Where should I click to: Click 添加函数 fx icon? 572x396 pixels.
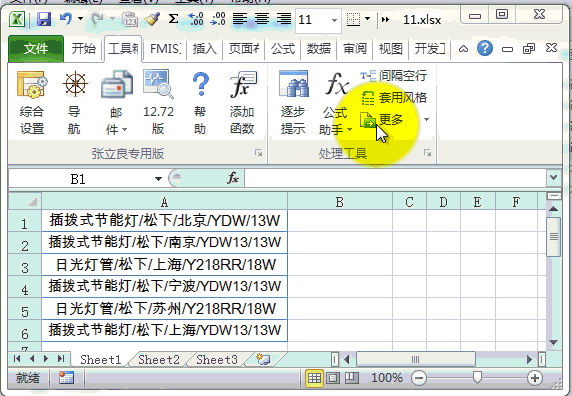click(243, 84)
